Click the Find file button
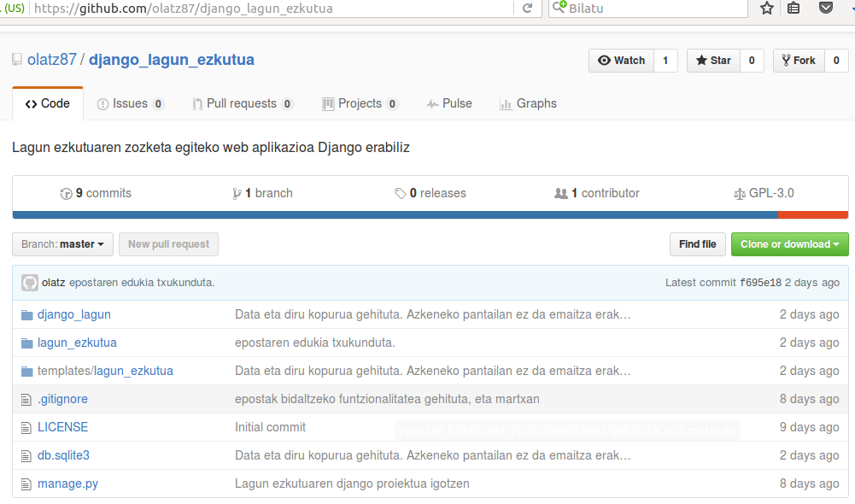The width and height of the screenshot is (855, 504). pos(698,244)
